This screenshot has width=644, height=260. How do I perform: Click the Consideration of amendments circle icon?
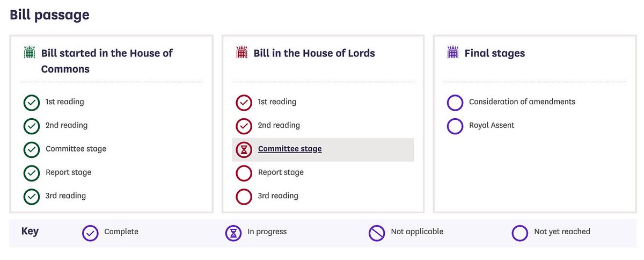tap(455, 102)
